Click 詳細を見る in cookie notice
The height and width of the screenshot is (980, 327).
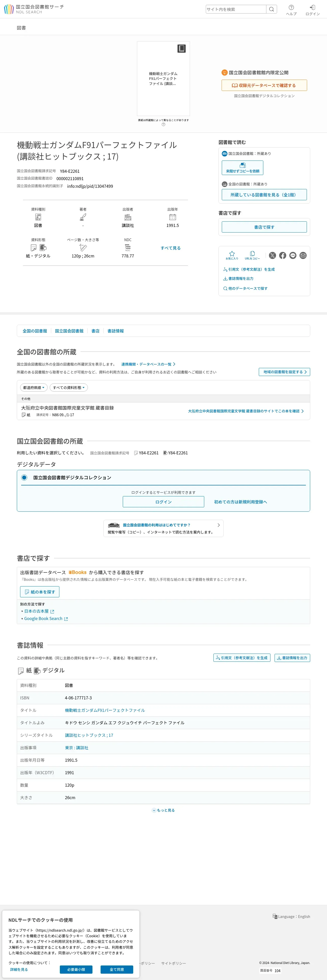point(19,969)
